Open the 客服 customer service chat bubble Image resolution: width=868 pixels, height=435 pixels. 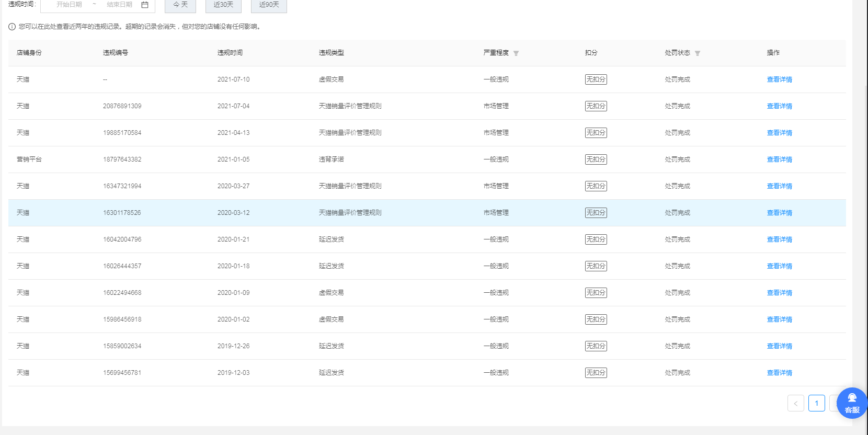852,403
